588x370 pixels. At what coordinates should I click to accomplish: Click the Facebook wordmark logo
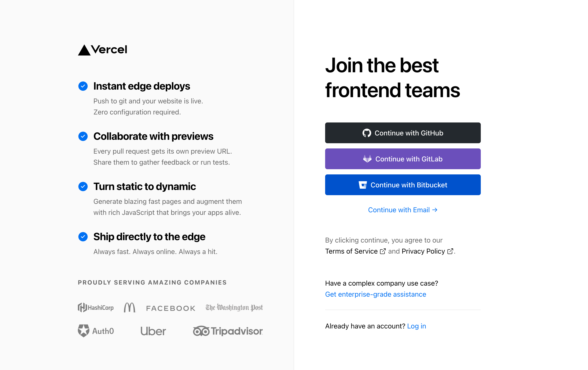click(171, 308)
